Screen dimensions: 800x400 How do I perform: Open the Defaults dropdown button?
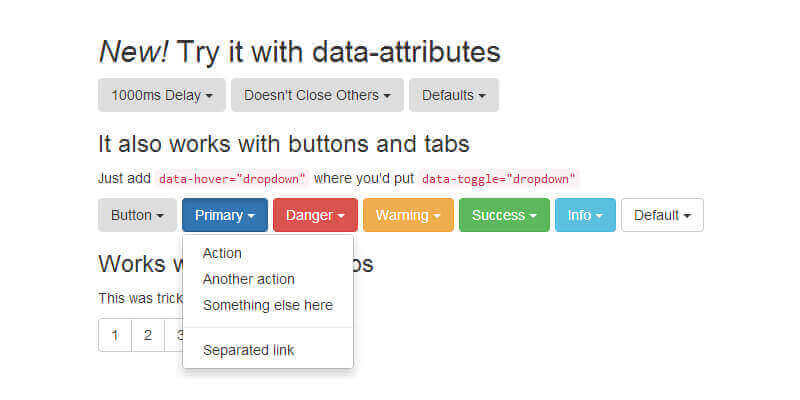point(453,95)
